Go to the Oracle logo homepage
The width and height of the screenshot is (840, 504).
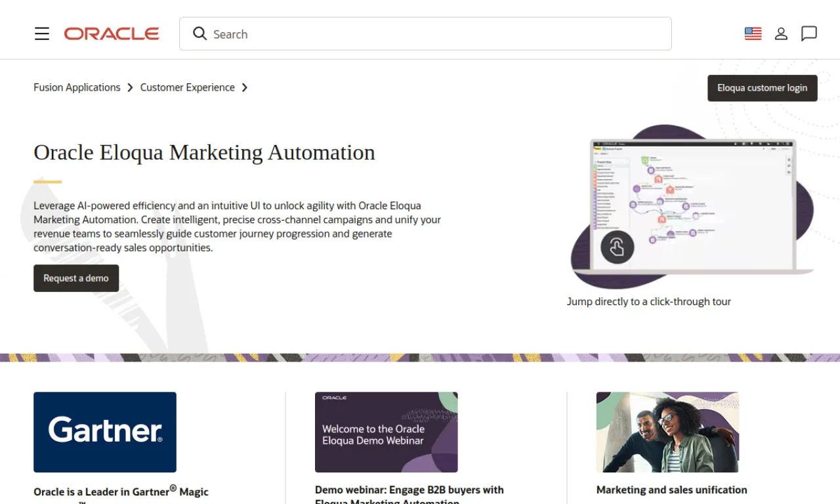pos(112,33)
